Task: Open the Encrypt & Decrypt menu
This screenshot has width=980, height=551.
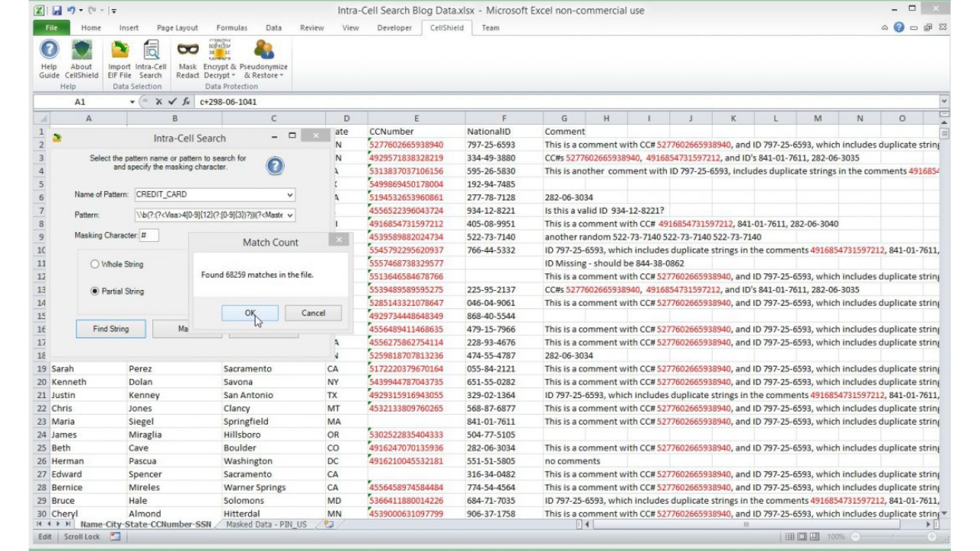Action: pyautogui.click(x=220, y=59)
